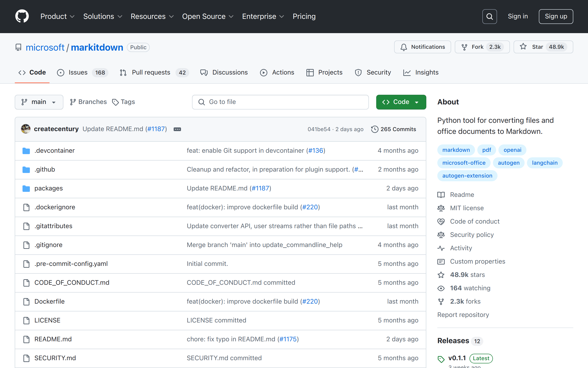This screenshot has height=368, width=588.
Task: Open the Product dropdown menu
Action: click(x=57, y=16)
